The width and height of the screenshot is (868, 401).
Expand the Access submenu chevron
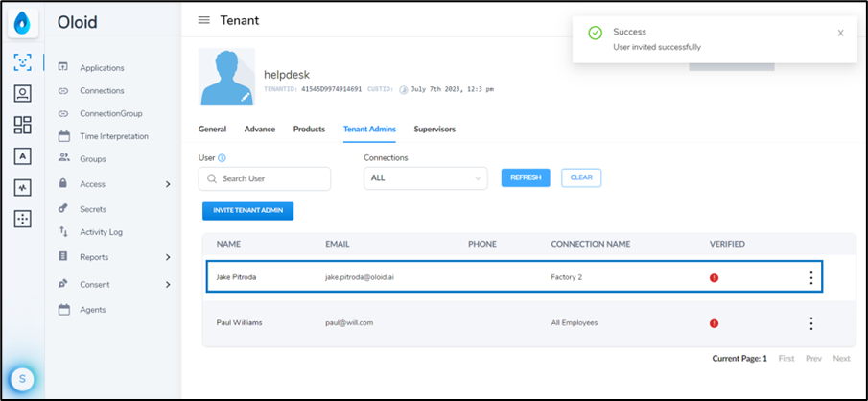(168, 184)
